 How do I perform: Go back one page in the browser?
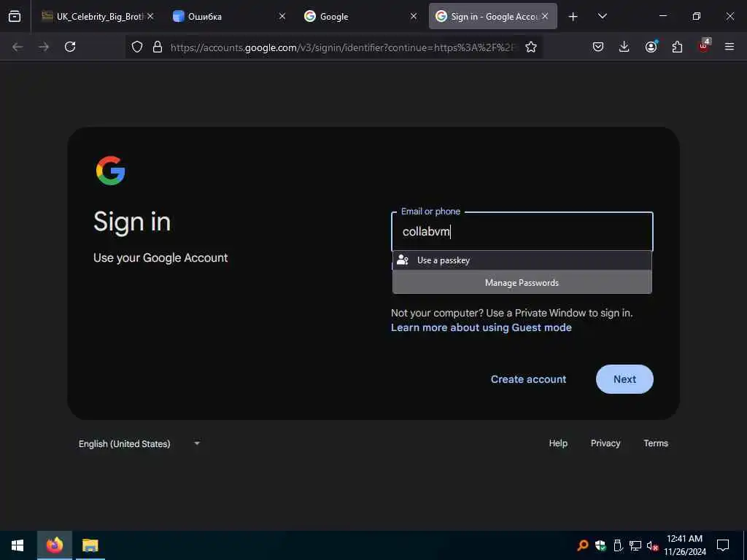tap(18, 47)
